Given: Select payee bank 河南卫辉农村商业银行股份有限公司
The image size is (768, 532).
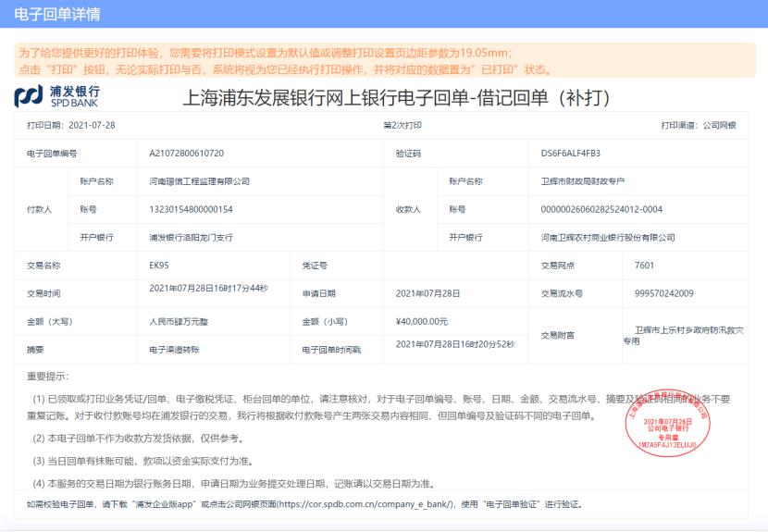Looking at the screenshot, I should pos(608,238).
